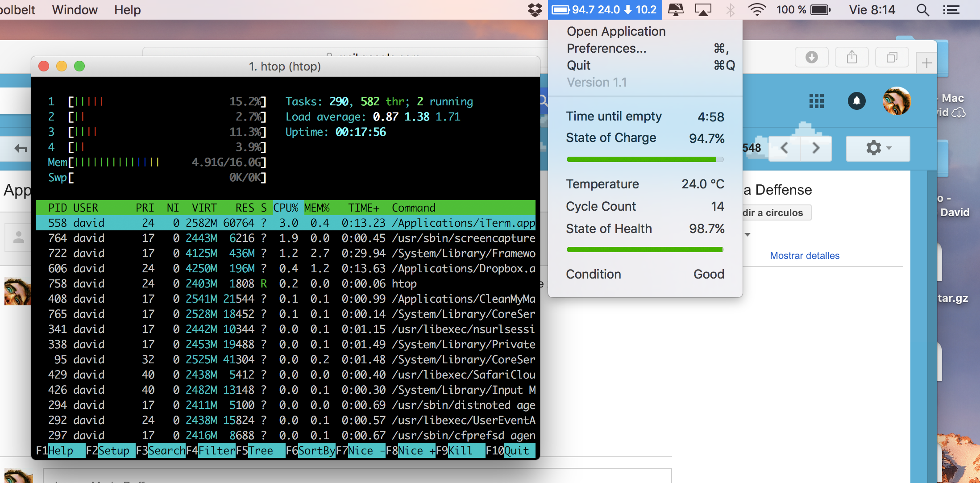Click the TIME+ column header

click(364, 208)
